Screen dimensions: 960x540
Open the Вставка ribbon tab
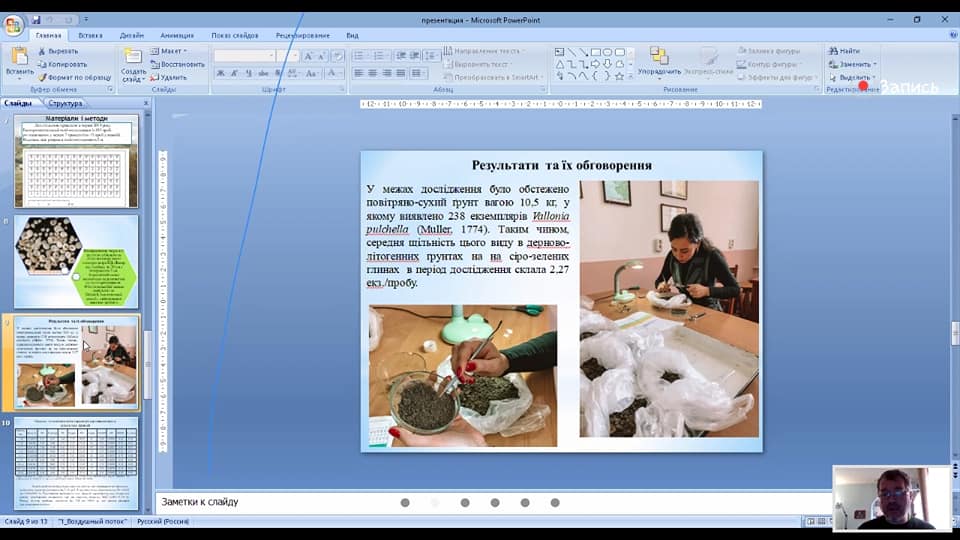[90, 35]
